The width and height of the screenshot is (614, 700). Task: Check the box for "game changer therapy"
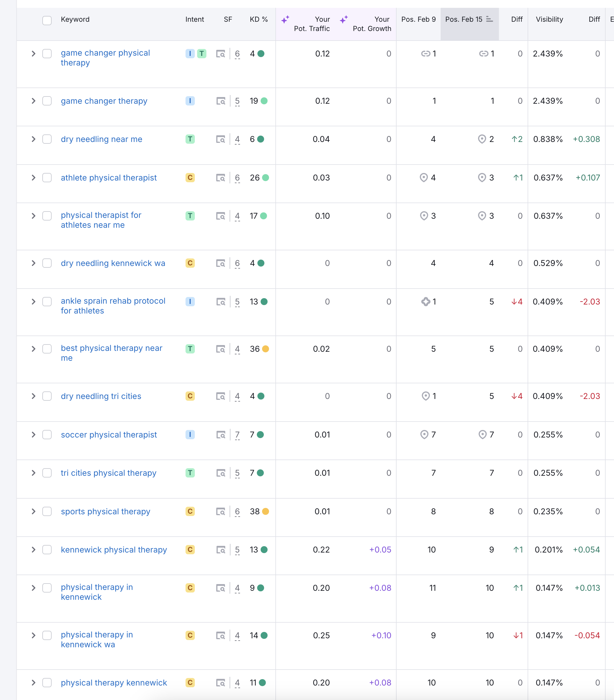tap(47, 101)
